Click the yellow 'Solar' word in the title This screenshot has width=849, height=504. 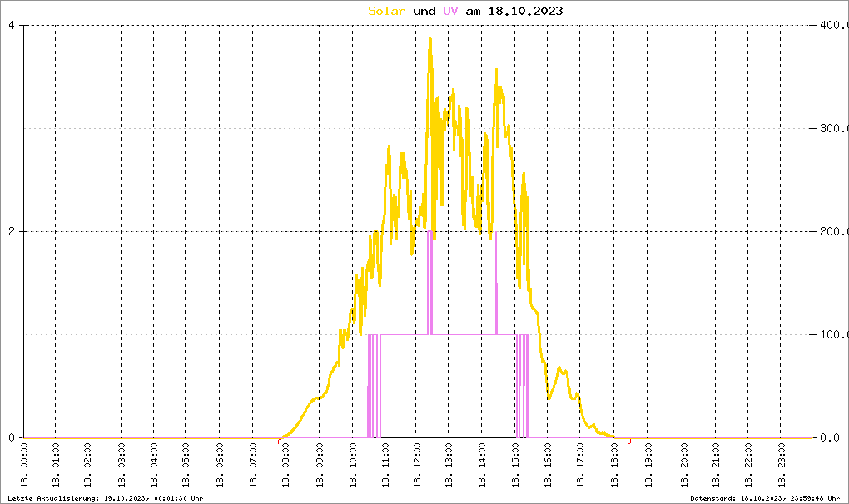(x=386, y=11)
